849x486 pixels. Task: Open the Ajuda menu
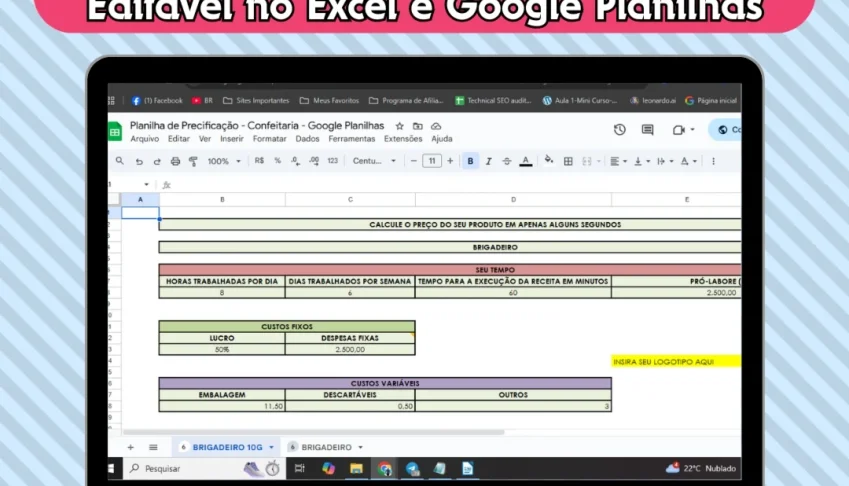coord(442,139)
